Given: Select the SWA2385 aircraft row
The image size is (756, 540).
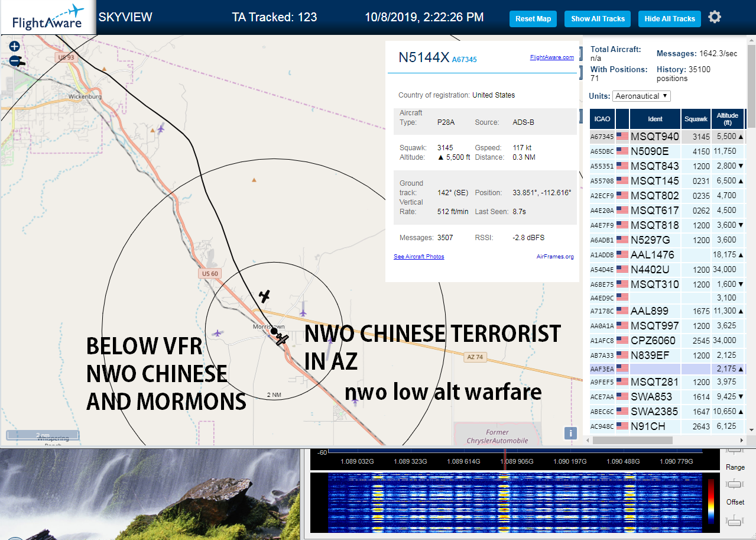Looking at the screenshot, I should pos(667,412).
